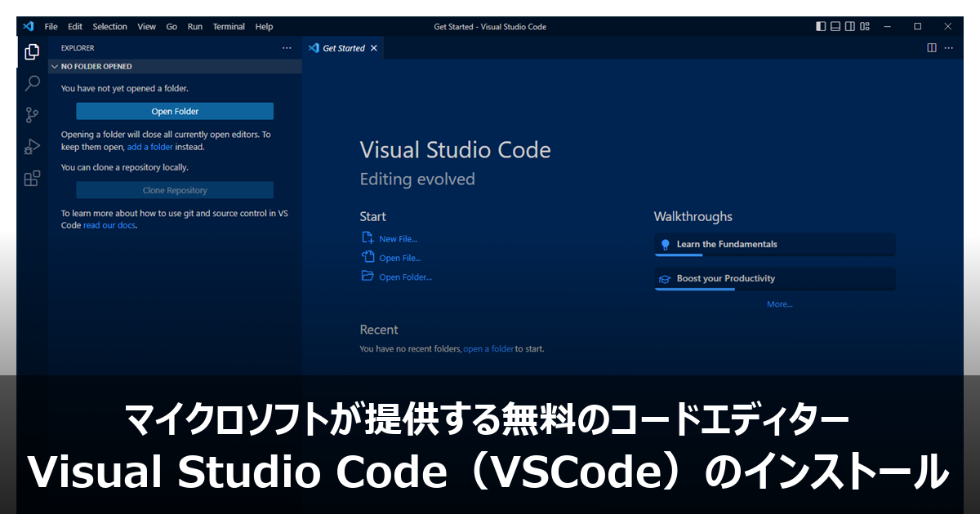Follow the 'add a folder' link
Image resolution: width=980 pixels, height=514 pixels.
point(150,148)
